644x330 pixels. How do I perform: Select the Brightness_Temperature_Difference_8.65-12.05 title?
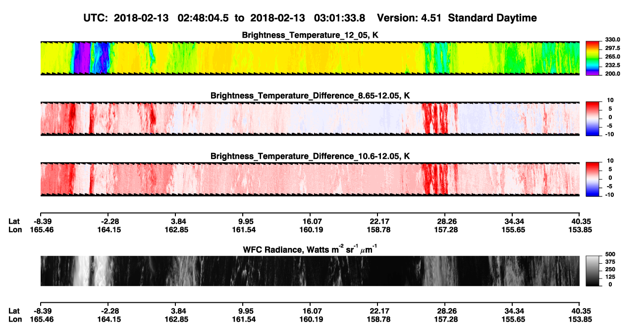(310, 95)
